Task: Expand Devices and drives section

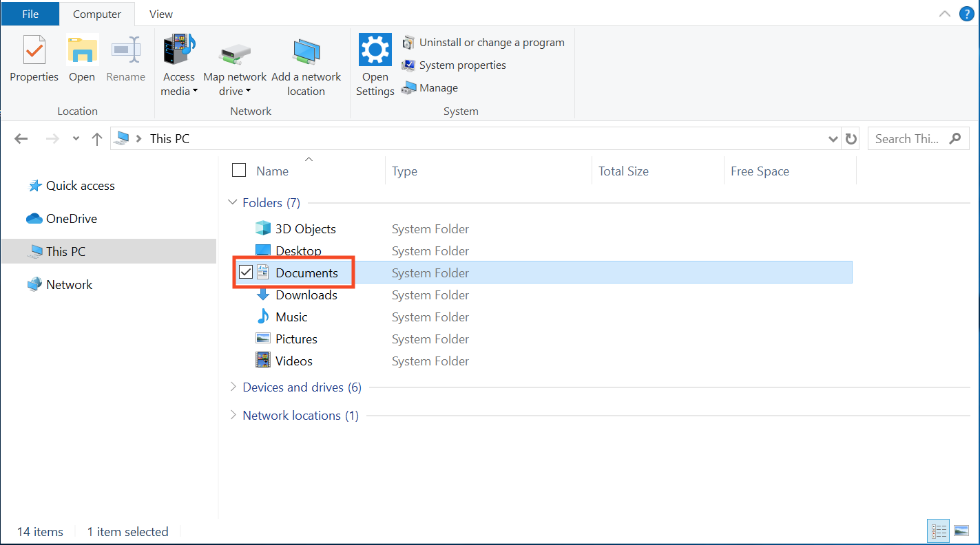Action: 233,387
